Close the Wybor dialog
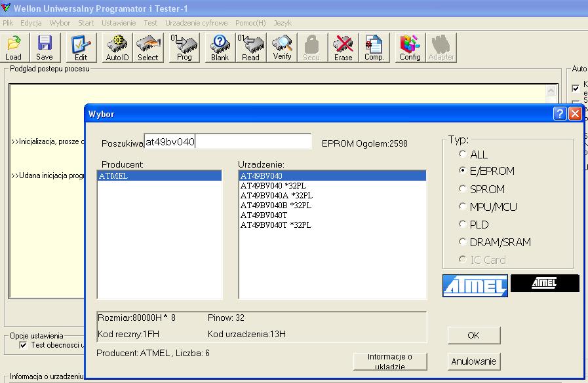The height and width of the screenshot is (383, 588). click(575, 113)
